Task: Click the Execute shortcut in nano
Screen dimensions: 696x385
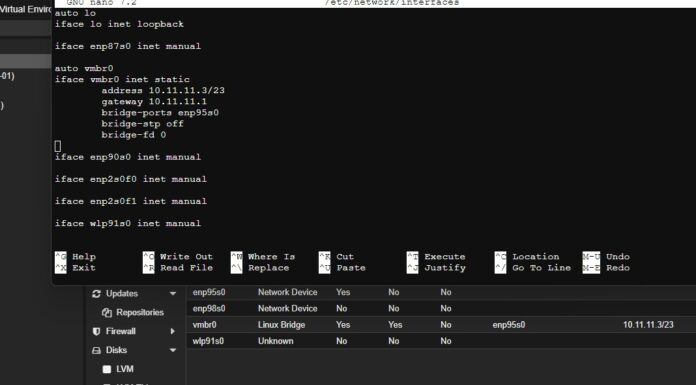Action: click(x=436, y=257)
